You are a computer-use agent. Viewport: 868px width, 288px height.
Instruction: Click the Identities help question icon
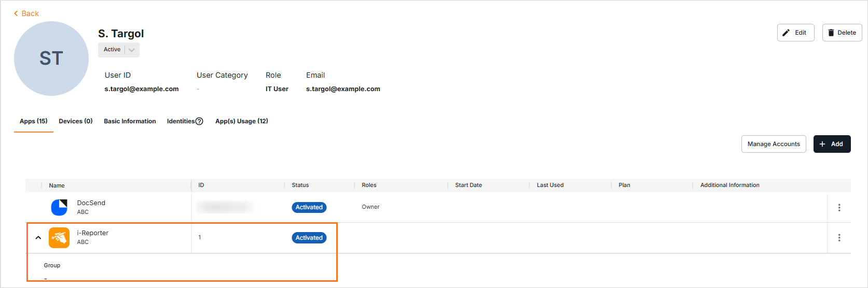199,121
